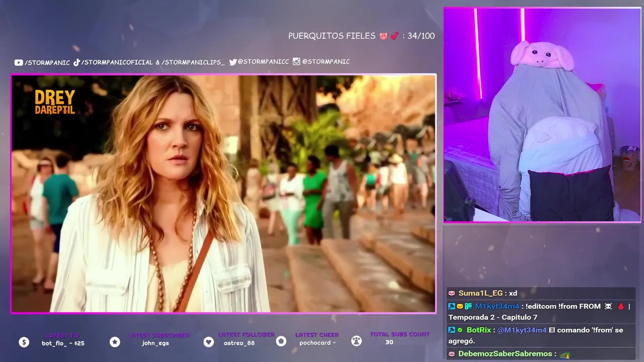
Task: Click the TikTok logo icon
Action: (x=76, y=62)
